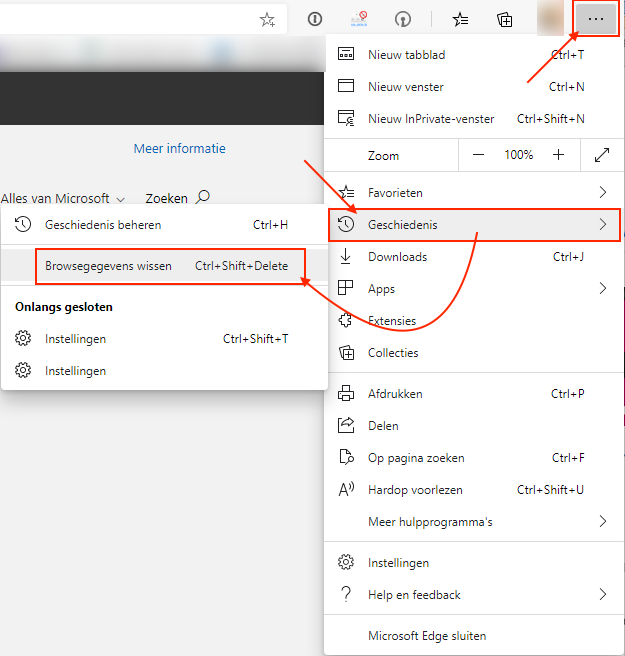Select Op pagina zoeken
This screenshot has height=656, width=625.
point(474,458)
